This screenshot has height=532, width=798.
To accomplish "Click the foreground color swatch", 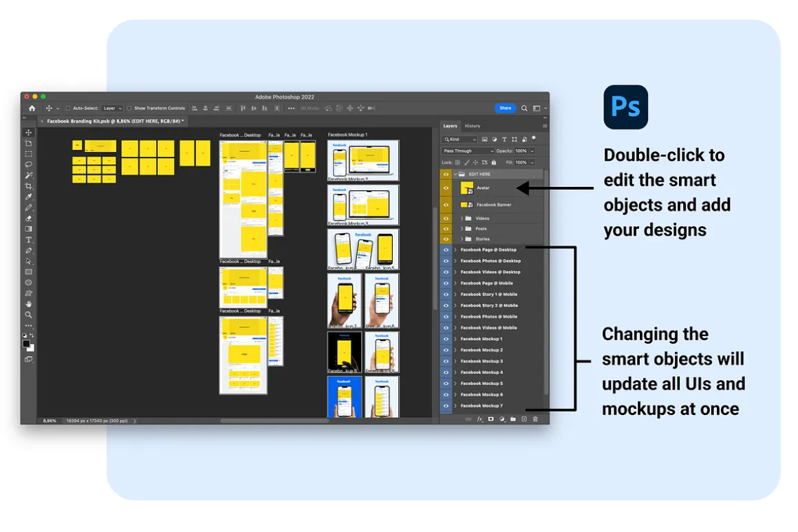I will pyautogui.click(x=26, y=344).
